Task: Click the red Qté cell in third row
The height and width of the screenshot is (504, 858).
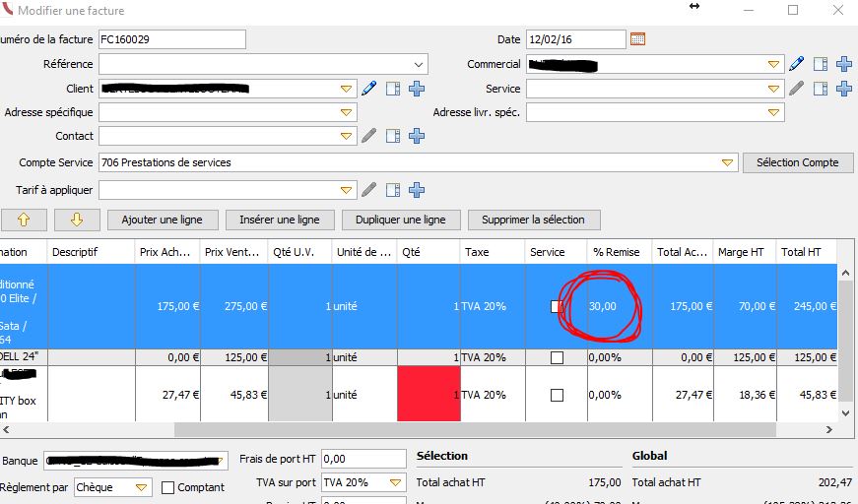Action: [x=429, y=394]
